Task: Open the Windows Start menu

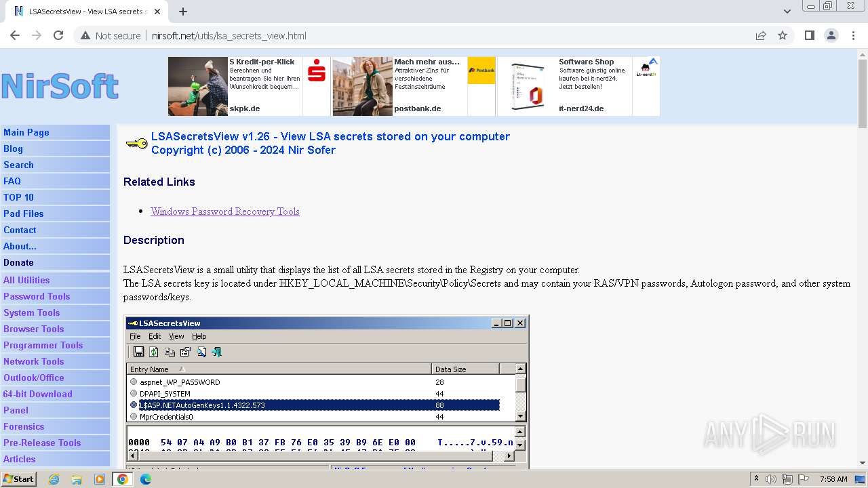Action: 19,479
